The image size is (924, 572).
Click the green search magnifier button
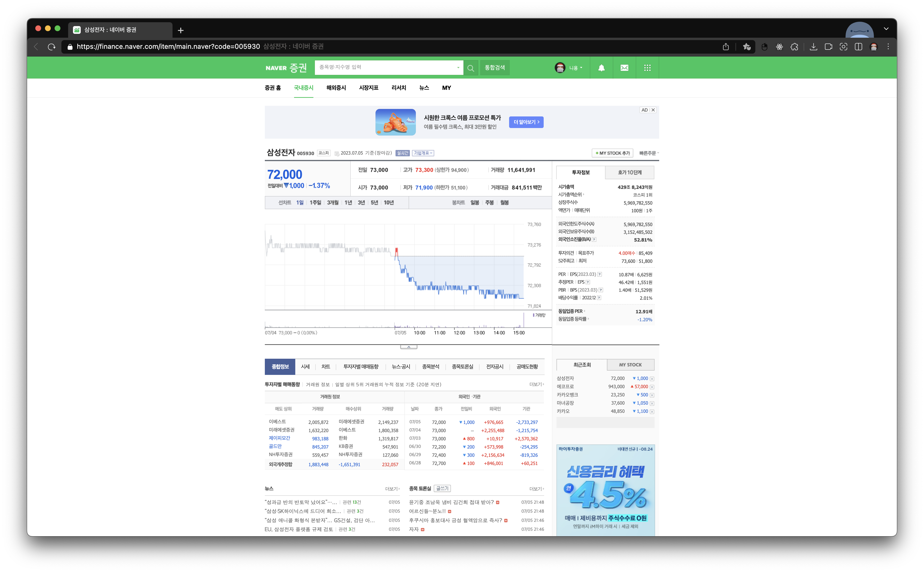[470, 68]
